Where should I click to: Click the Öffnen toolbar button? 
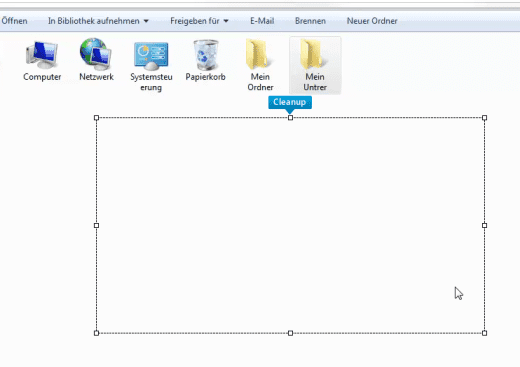click(14, 21)
